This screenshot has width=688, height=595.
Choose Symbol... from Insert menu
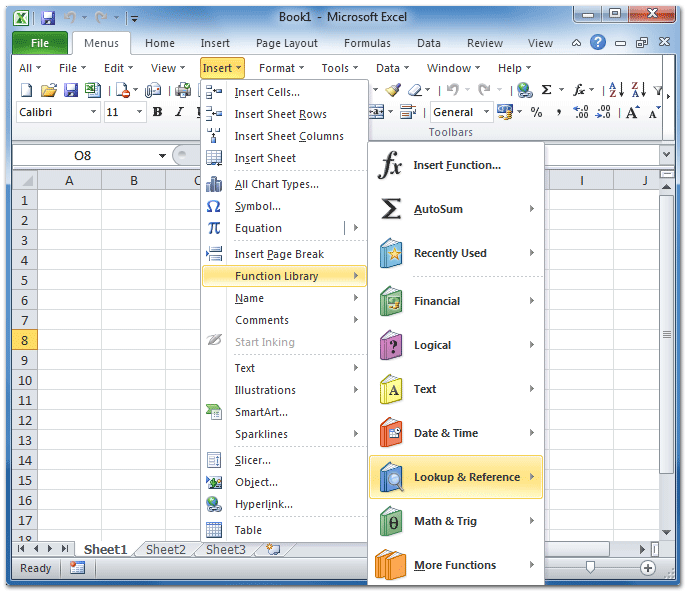284,206
